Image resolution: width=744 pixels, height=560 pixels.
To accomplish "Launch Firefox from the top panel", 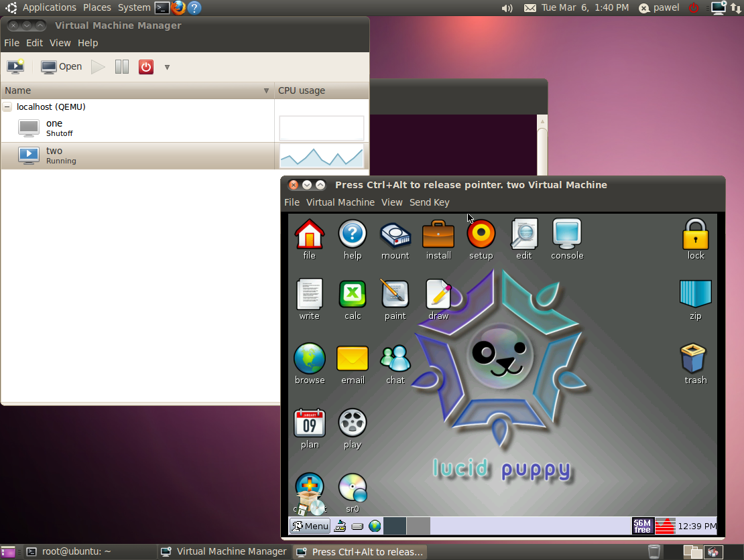I will (x=178, y=8).
